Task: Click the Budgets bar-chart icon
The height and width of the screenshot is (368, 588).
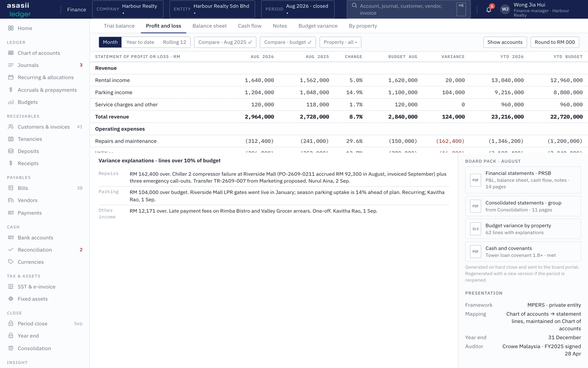Action: (x=11, y=102)
